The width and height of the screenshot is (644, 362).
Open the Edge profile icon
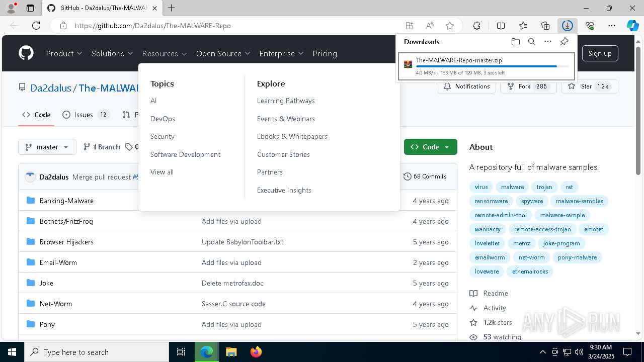coord(11,8)
